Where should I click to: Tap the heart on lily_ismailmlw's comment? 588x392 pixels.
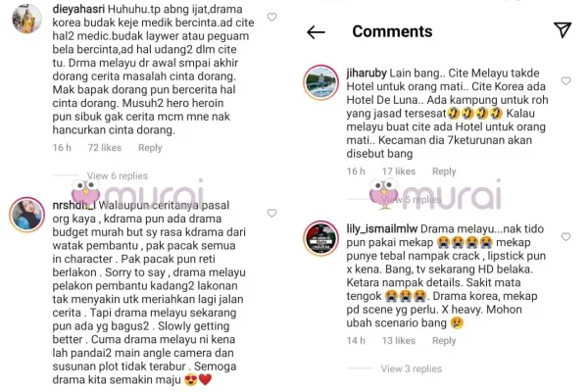tap(565, 237)
